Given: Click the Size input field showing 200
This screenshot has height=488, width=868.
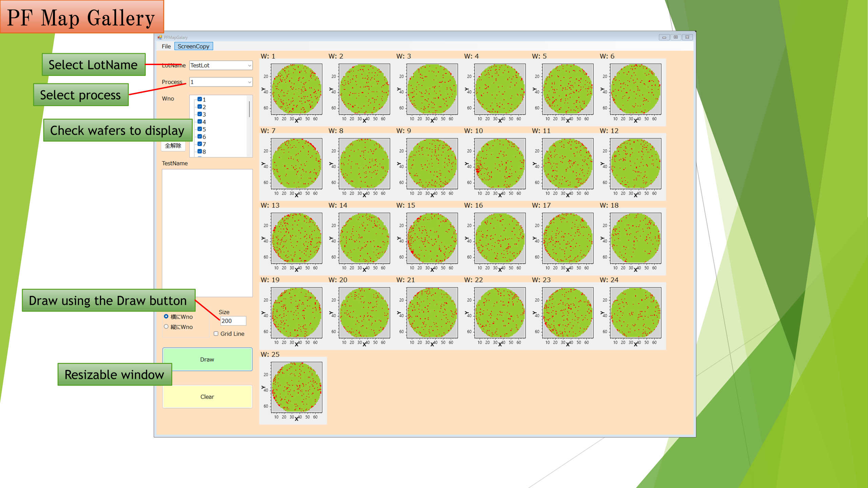Looking at the screenshot, I should 233,321.
